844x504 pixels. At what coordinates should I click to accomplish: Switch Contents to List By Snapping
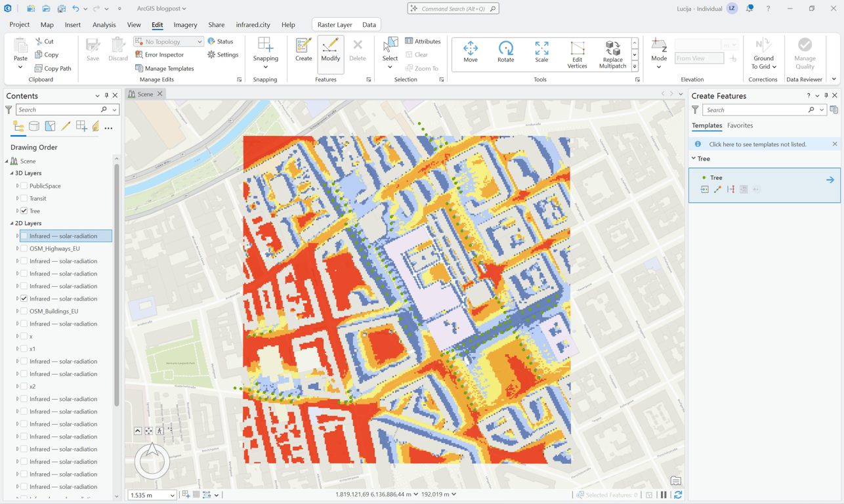(81, 126)
